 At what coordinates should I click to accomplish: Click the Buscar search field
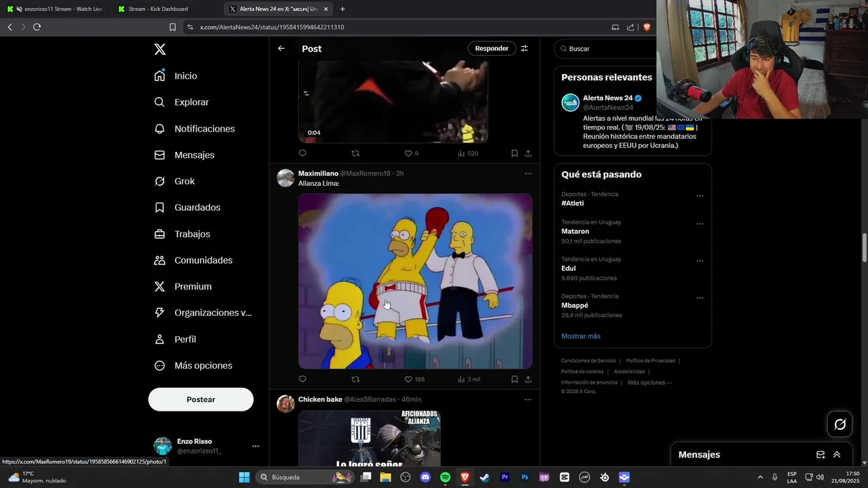pos(606,49)
